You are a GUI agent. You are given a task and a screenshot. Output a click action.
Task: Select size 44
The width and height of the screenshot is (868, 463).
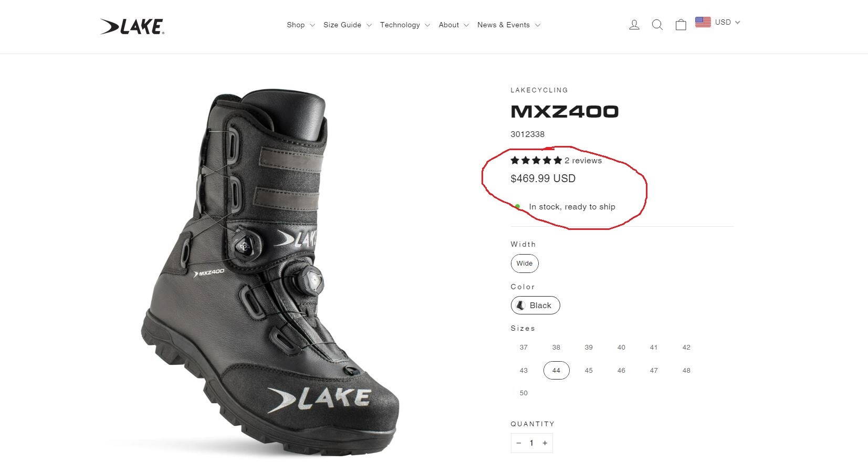(556, 370)
